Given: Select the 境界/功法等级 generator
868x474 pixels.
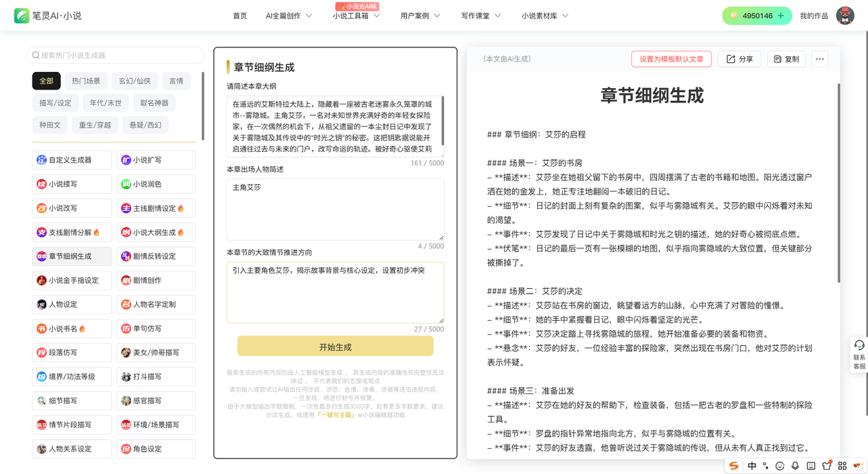Looking at the screenshot, I should pos(72,376).
